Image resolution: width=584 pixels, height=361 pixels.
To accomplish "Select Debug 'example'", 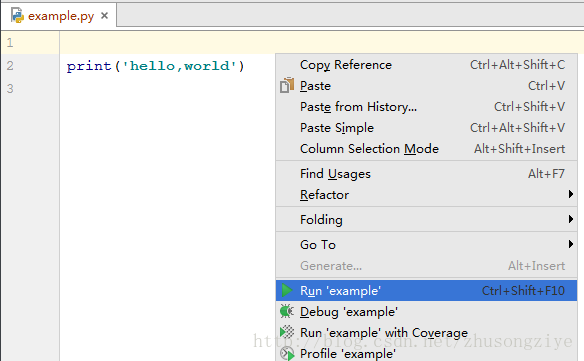I will (426, 311).
